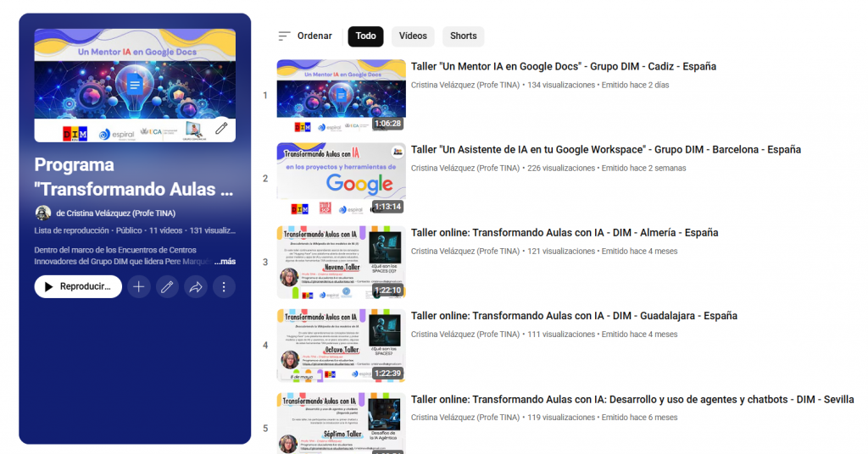Click the share arrow icon for the playlist
Image resolution: width=868 pixels, height=454 pixels.
pos(195,287)
